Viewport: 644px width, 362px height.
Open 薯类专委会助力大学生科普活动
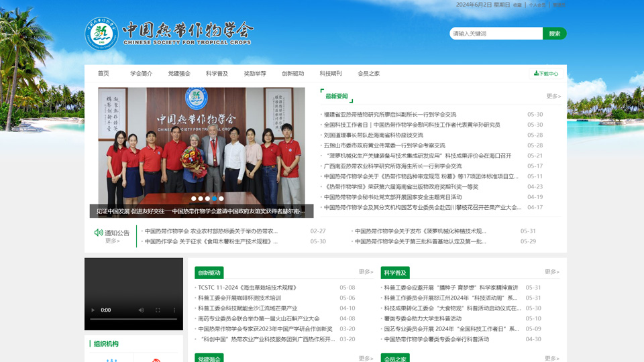[423, 318]
